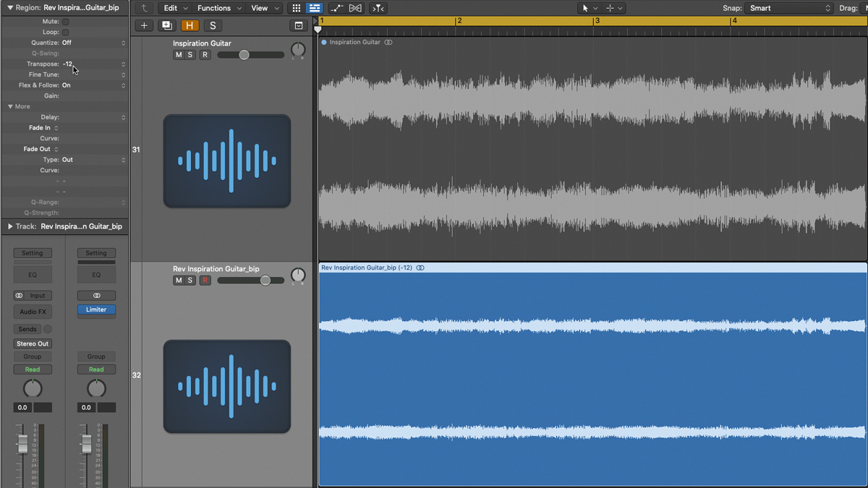This screenshot has height=488, width=868.
Task: Toggle the automation curve icon
Action: pyautogui.click(x=336, y=8)
